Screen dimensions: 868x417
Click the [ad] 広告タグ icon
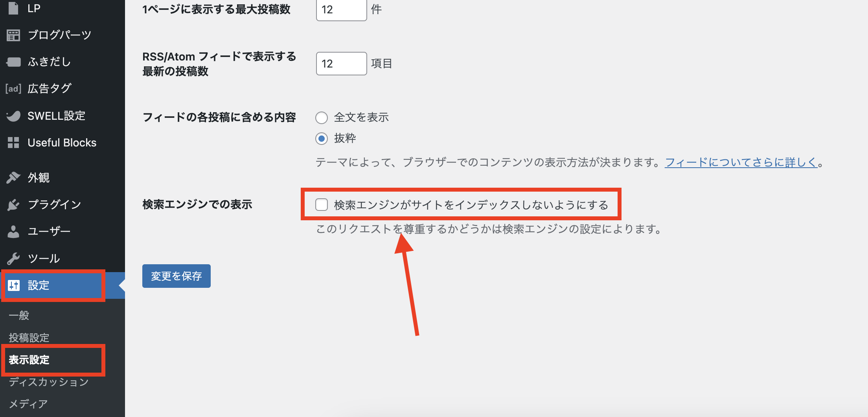tap(13, 89)
